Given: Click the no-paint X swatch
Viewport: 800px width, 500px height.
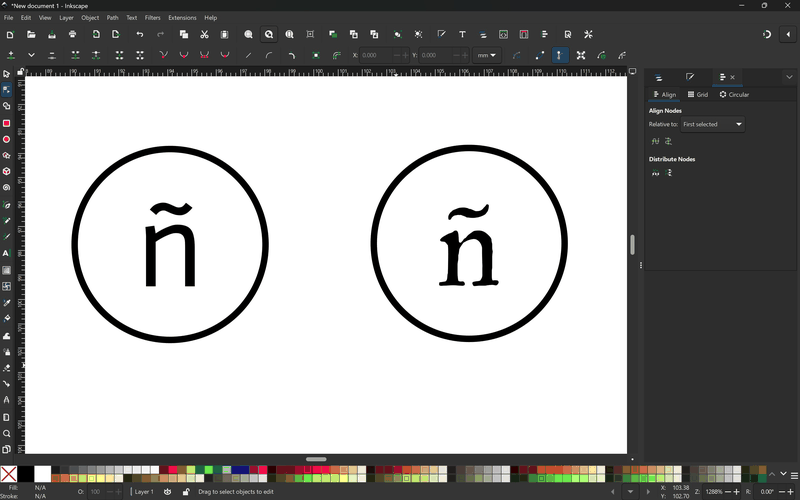Looking at the screenshot, I should tap(9, 473).
